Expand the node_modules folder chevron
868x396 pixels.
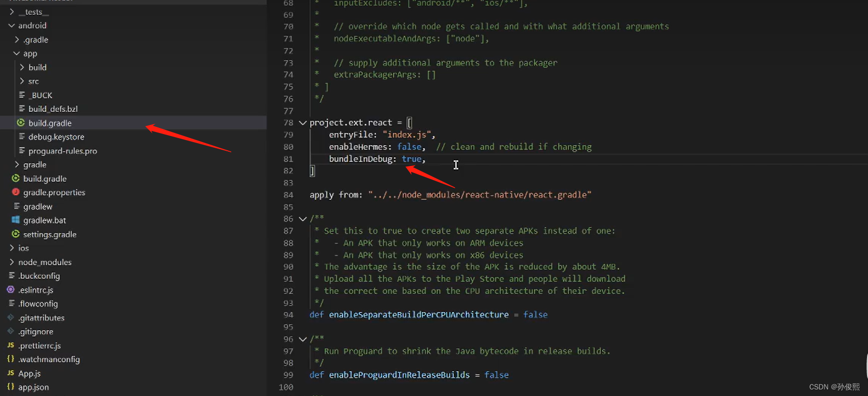(x=12, y=262)
